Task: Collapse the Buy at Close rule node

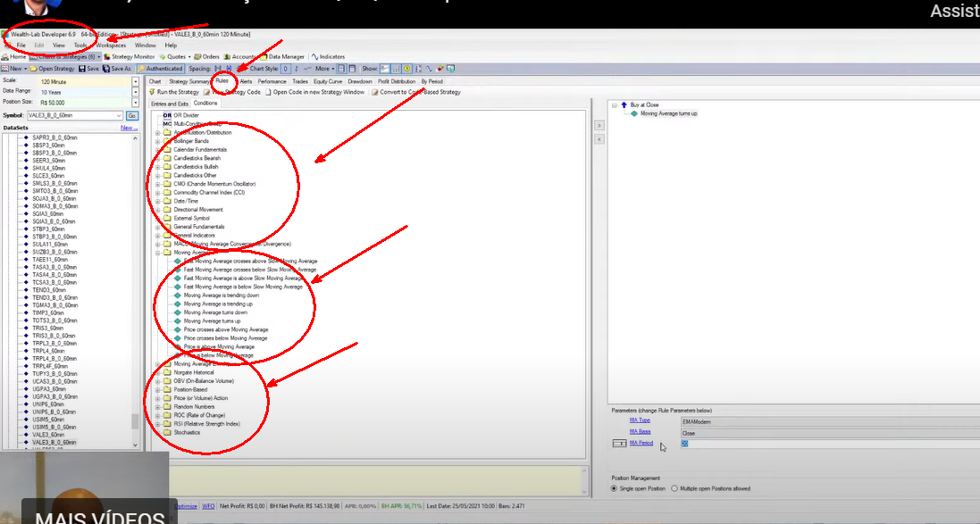Action: click(615, 105)
